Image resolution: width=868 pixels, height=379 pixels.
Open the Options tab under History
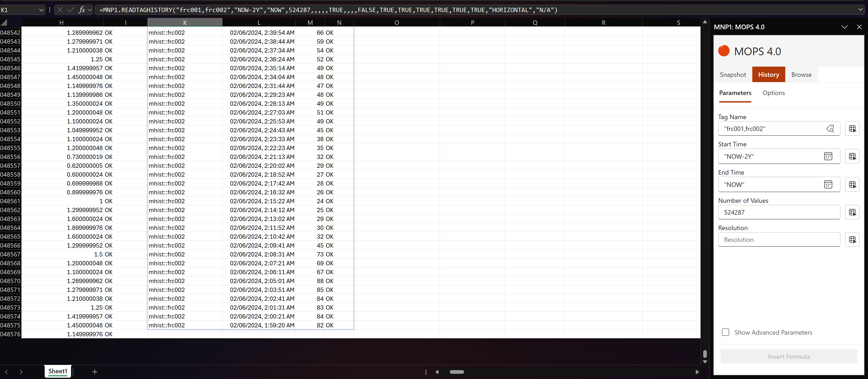click(x=774, y=93)
